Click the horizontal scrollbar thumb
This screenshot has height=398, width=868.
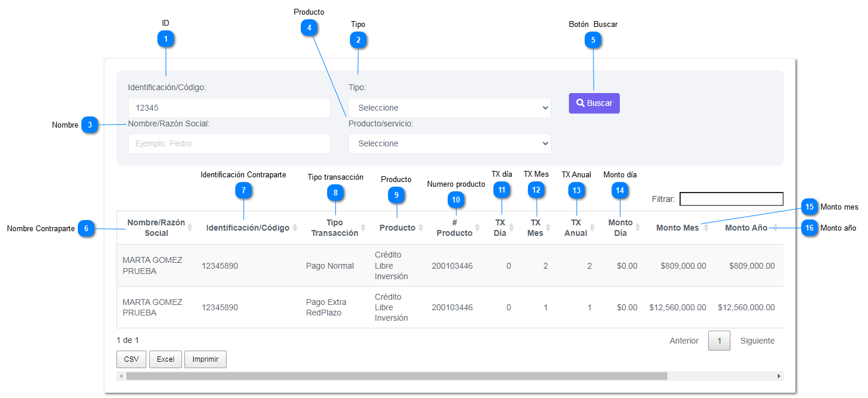(396, 376)
